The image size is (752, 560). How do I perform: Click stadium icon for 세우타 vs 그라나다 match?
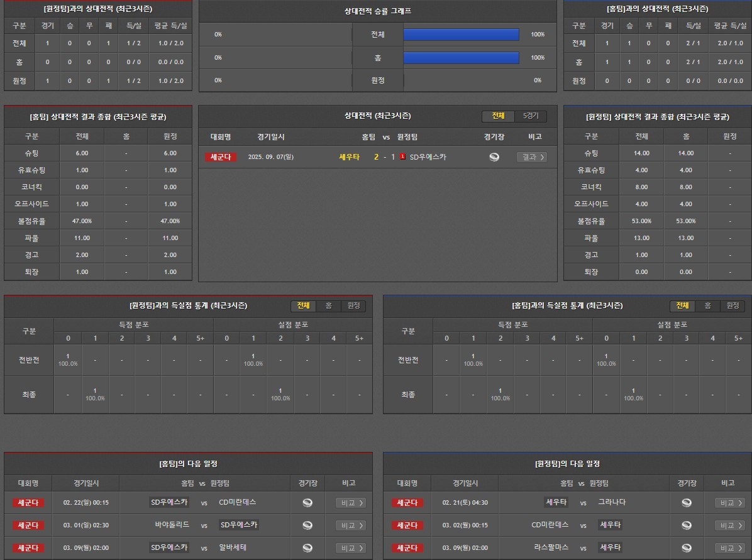pos(687,503)
